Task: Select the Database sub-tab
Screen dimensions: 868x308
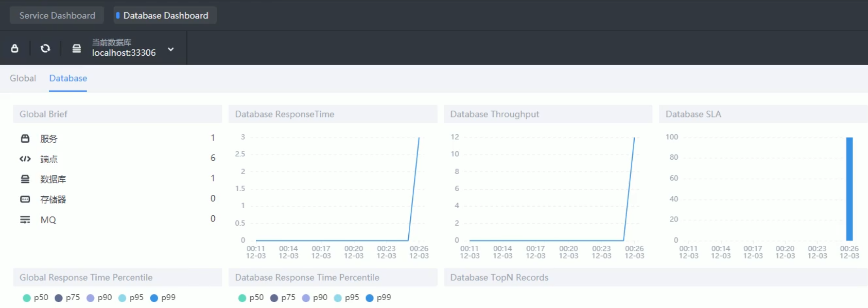Action: tap(68, 78)
